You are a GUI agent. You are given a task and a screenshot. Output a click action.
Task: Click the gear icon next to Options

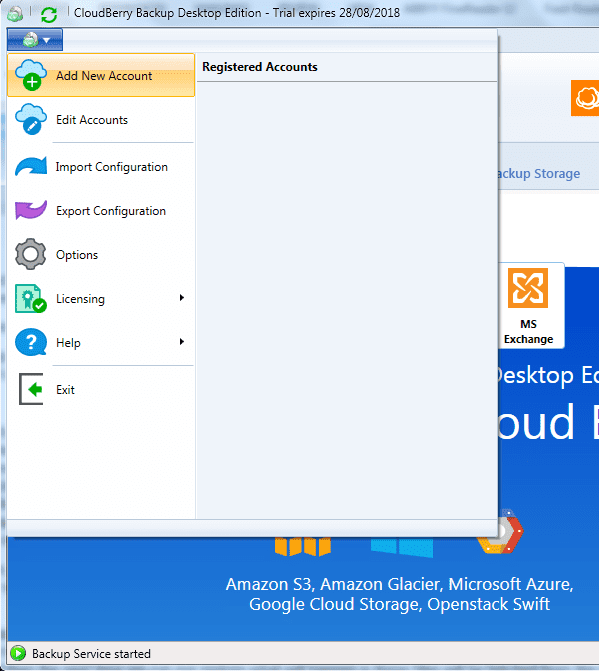[30, 254]
